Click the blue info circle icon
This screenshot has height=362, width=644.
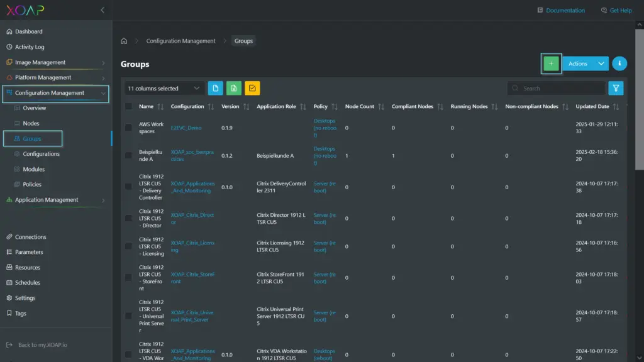pos(619,63)
